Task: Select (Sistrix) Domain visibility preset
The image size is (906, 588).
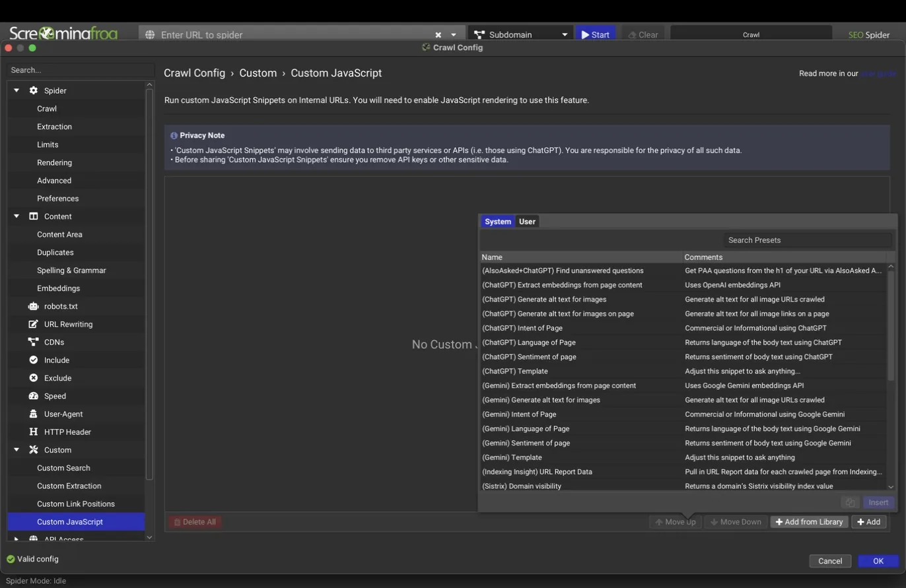Action: 683,486
